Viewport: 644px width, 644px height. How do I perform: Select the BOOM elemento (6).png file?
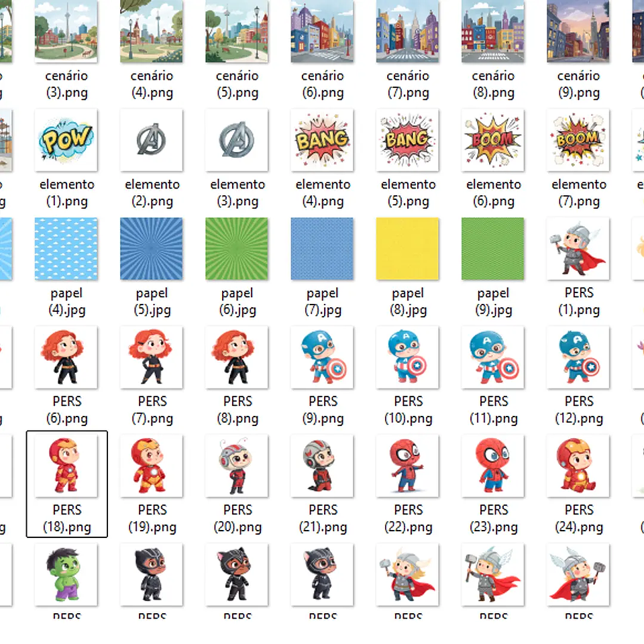coord(493,140)
